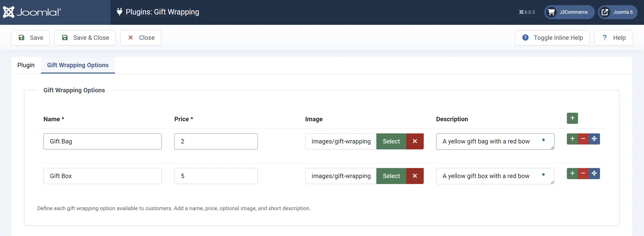This screenshot has height=236, width=644.
Task: Click the Joomla version 6.0.3 indicator
Action: (527, 12)
